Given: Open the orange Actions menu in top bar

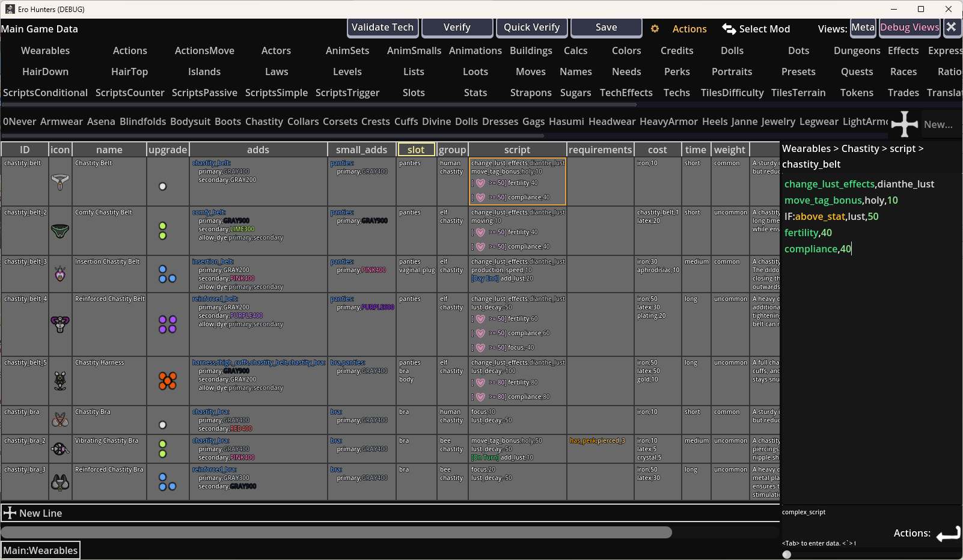Looking at the screenshot, I should [689, 29].
